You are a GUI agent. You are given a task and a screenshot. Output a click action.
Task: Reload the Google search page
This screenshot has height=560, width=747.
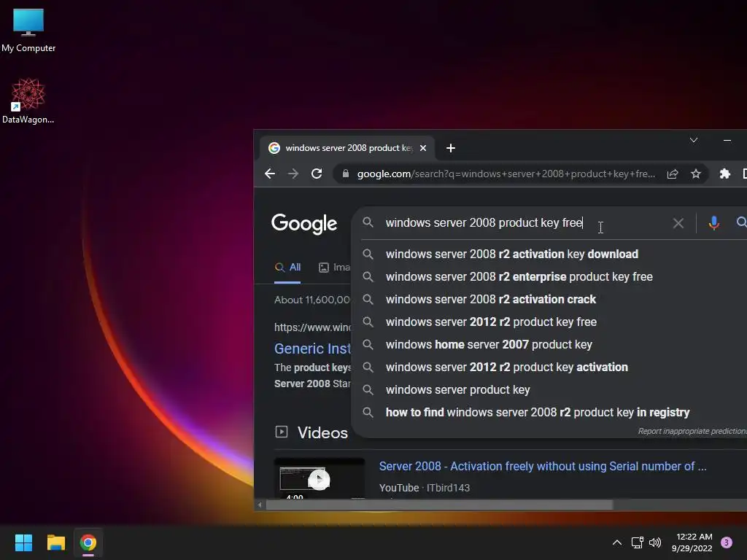317,174
